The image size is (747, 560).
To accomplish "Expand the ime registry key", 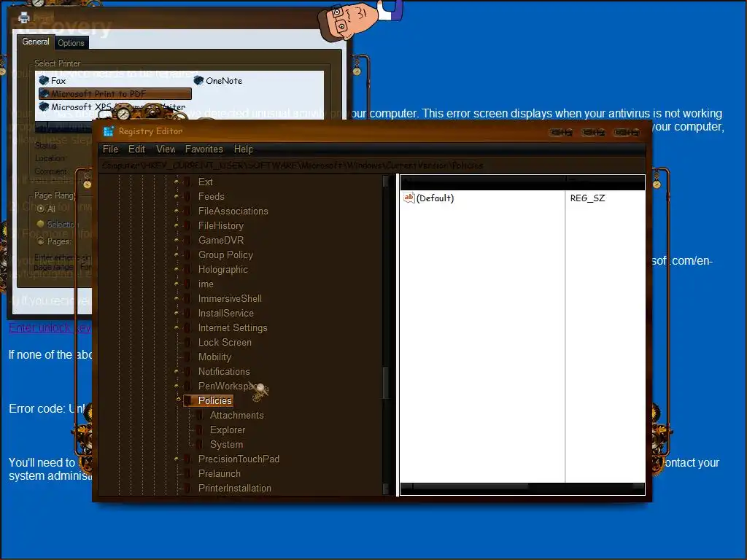I will pyautogui.click(x=177, y=284).
